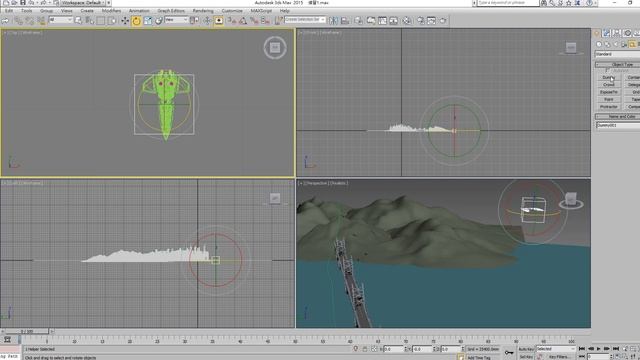Open the Standard helpers category dropdown

pyautogui.click(x=618, y=54)
